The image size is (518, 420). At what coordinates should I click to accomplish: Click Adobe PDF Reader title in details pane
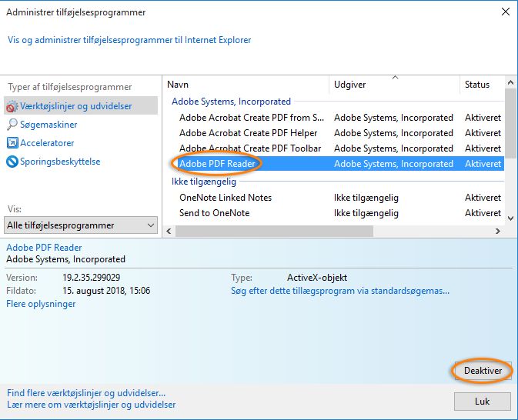click(44, 248)
